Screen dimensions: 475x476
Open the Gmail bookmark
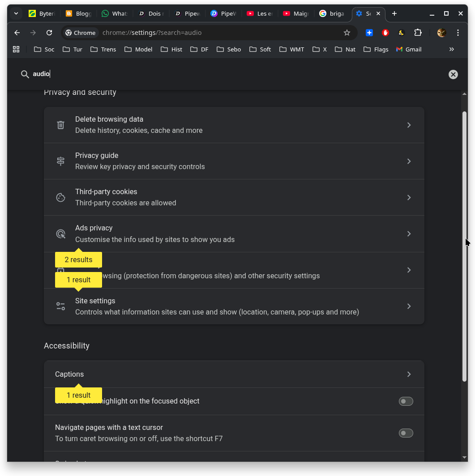click(409, 49)
